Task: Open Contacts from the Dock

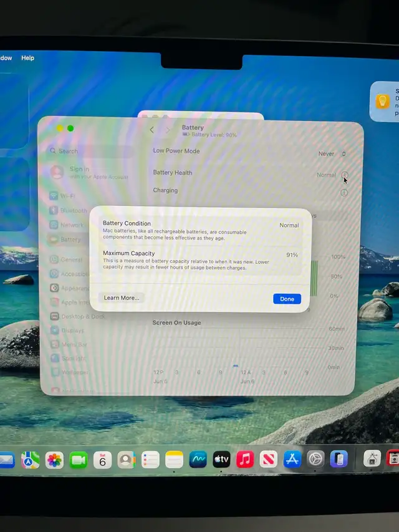Action: click(x=126, y=460)
